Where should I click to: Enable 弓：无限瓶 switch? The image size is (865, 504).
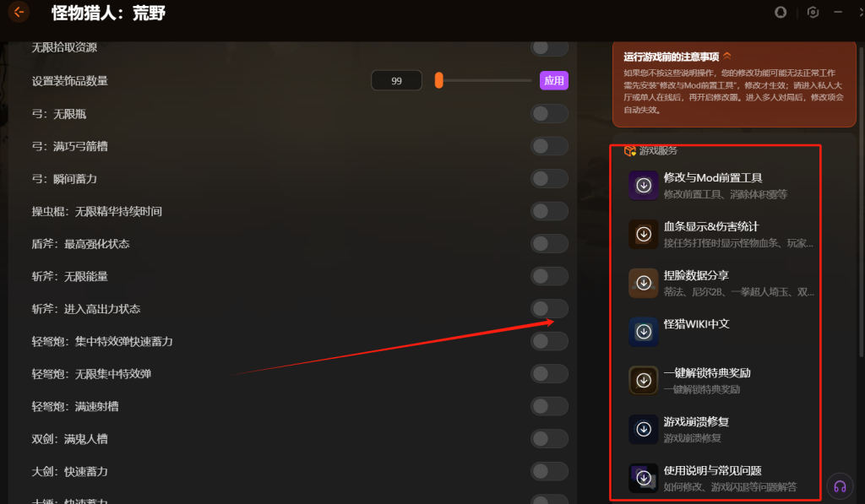(549, 114)
